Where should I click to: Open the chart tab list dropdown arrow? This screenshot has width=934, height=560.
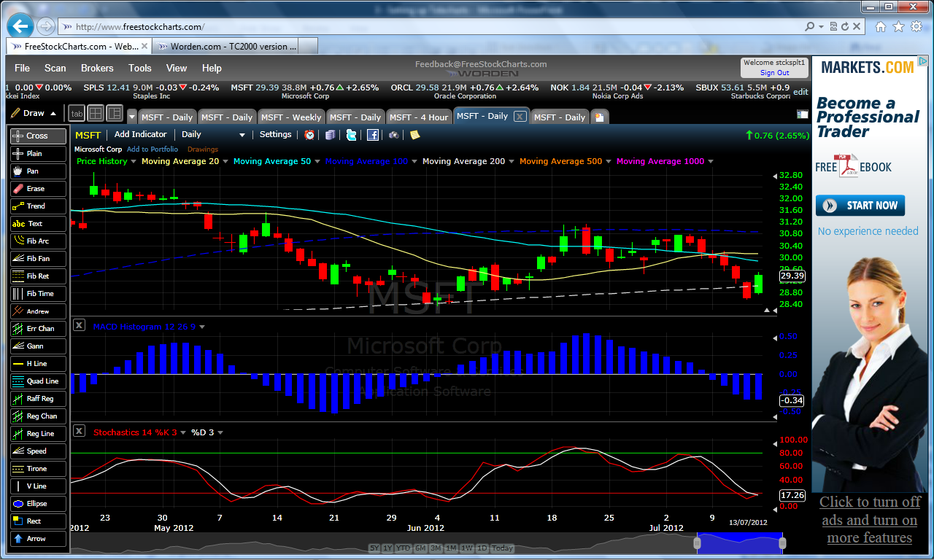tap(132, 117)
